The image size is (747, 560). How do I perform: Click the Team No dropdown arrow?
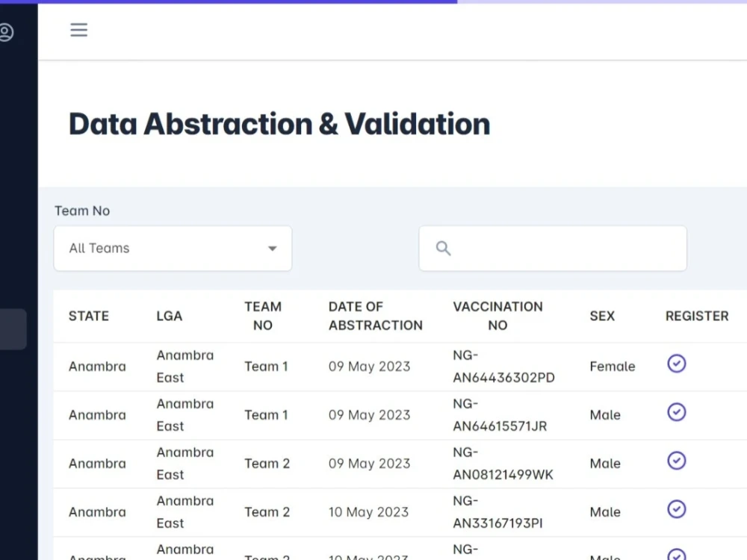273,249
